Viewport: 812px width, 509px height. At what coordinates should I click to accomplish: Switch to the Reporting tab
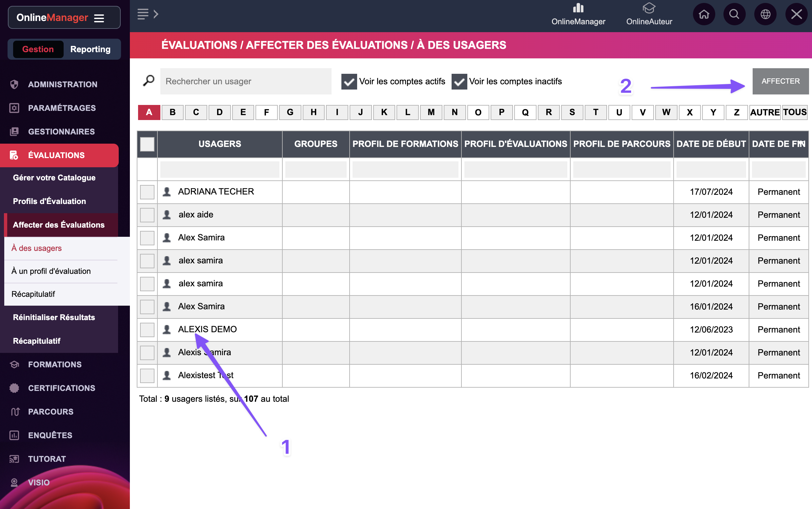90,49
